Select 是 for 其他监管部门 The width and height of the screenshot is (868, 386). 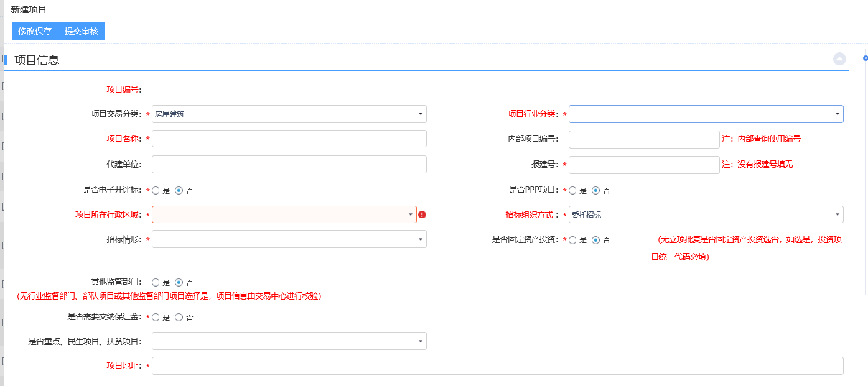pyautogui.click(x=156, y=282)
